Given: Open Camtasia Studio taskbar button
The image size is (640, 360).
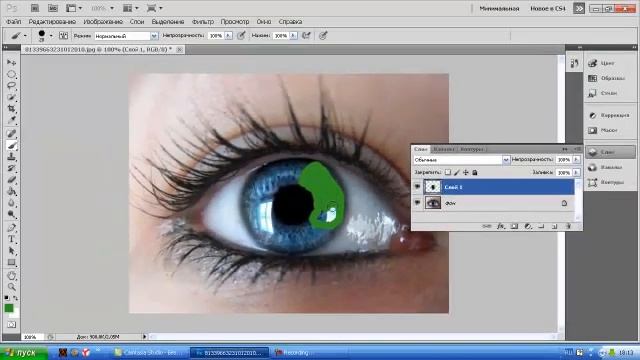Looking at the screenshot, I should tap(149, 352).
